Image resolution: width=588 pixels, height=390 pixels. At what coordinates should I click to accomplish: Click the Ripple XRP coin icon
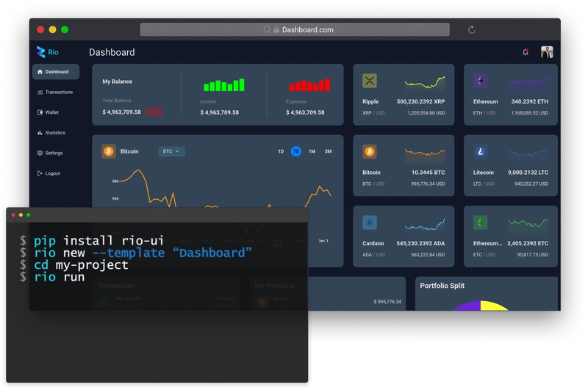[370, 81]
